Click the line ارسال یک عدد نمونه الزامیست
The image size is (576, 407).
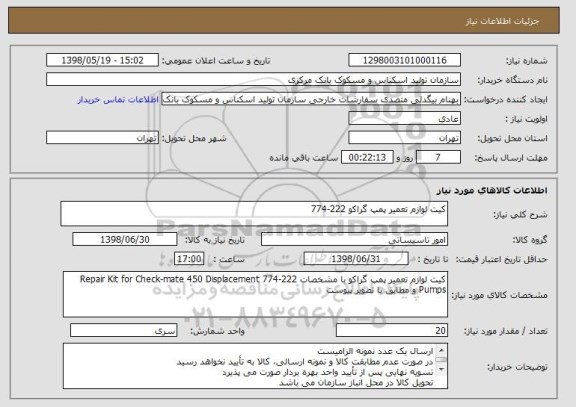point(375,352)
